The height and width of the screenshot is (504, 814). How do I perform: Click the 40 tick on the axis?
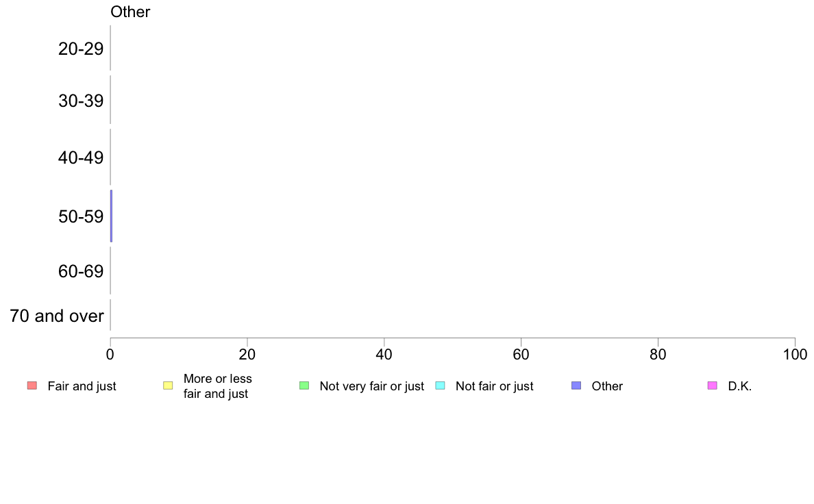click(384, 355)
